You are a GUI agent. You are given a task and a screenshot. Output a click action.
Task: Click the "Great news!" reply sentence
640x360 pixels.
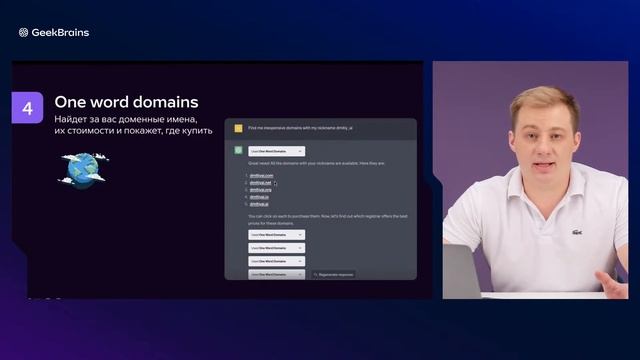click(x=316, y=163)
